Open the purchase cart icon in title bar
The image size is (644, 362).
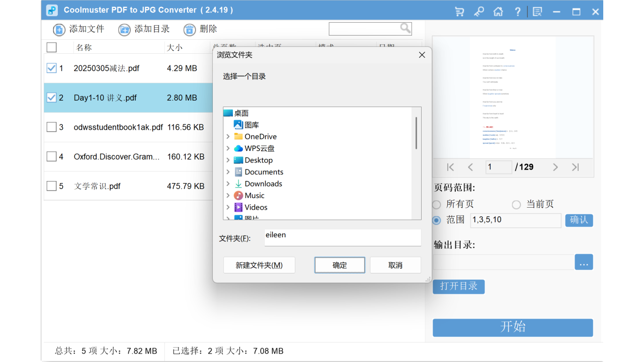459,11
